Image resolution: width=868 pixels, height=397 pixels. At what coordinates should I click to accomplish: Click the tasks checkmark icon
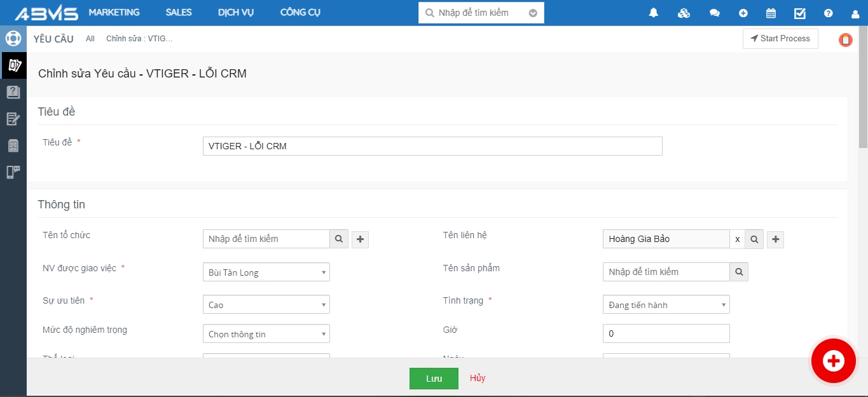(x=800, y=13)
